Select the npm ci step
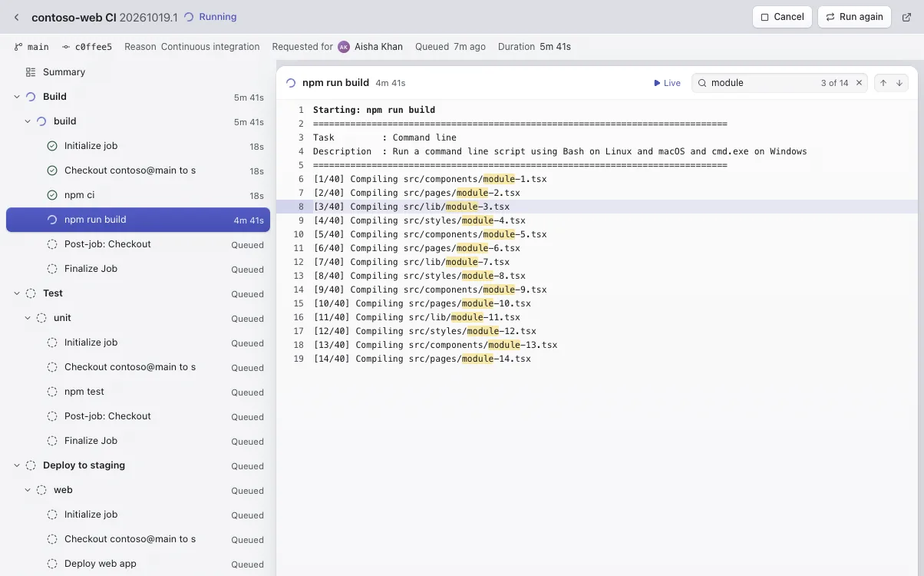Image resolution: width=924 pixels, height=576 pixels. 138,195
